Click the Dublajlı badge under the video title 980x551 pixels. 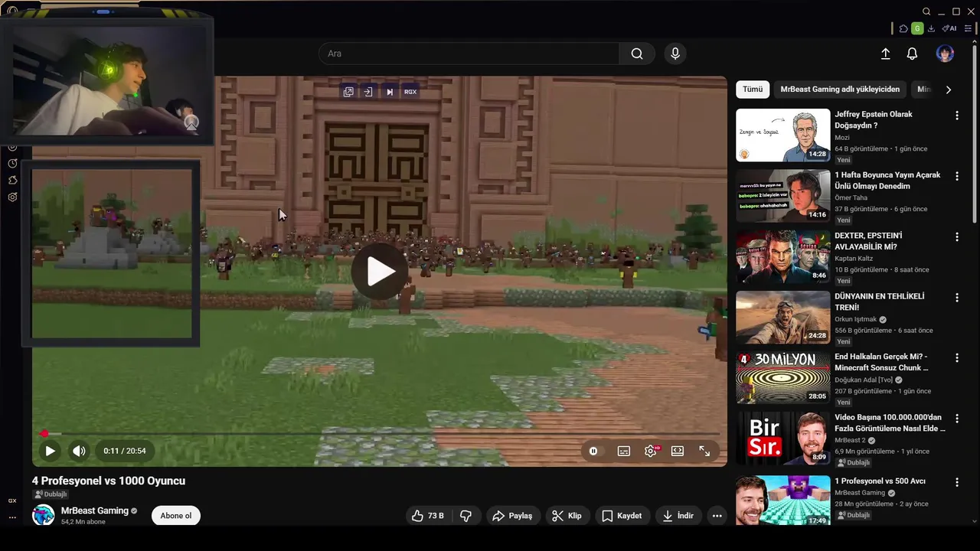coord(51,494)
